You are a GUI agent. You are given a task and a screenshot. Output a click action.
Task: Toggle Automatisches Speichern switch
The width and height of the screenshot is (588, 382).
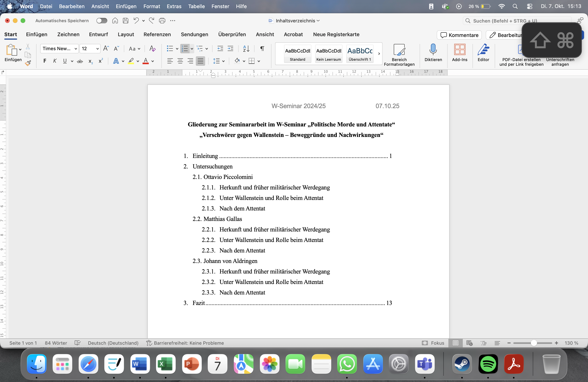(102, 21)
